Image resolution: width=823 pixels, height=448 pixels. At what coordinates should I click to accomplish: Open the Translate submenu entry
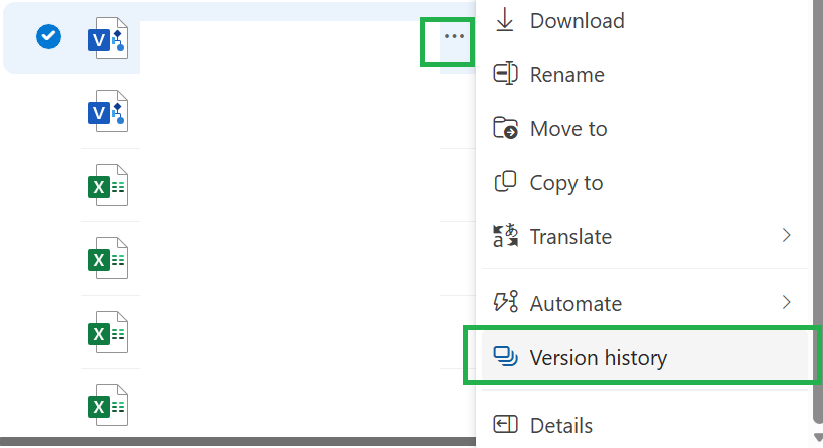645,237
